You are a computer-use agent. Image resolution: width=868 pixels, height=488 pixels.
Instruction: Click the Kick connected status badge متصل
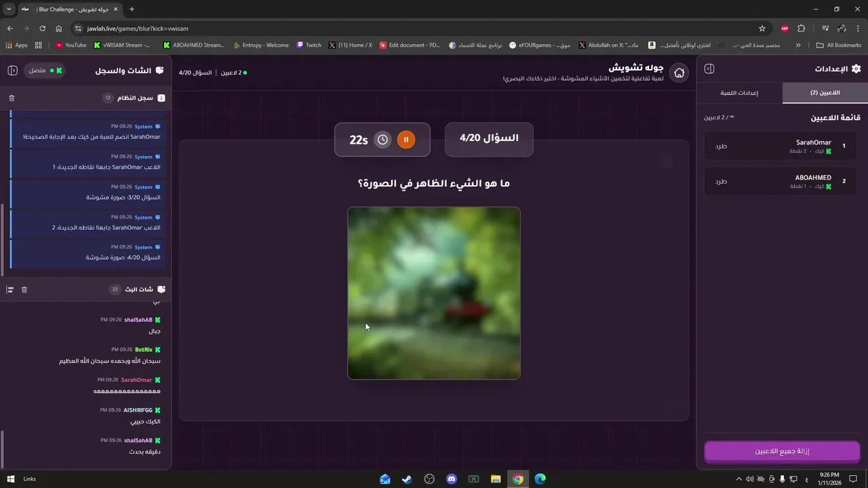pos(45,70)
